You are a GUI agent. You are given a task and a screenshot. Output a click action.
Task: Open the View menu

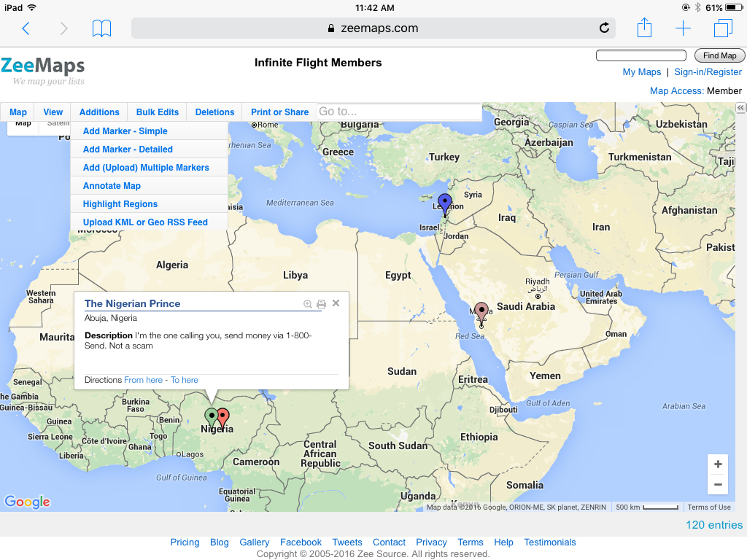click(x=53, y=112)
